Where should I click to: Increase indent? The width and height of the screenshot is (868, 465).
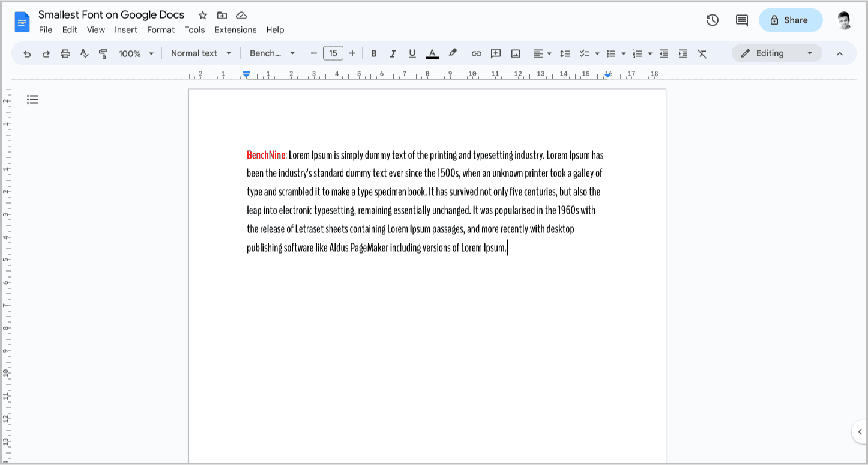(x=683, y=53)
